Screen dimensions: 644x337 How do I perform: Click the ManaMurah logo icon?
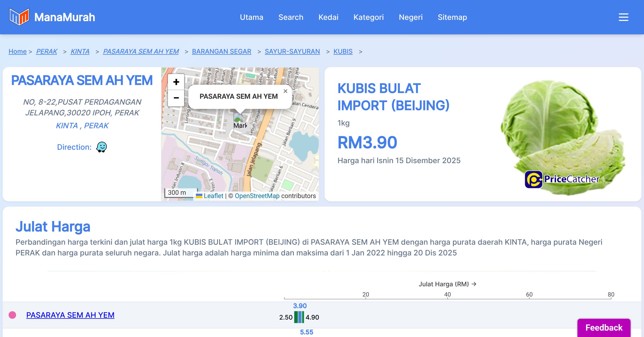click(x=19, y=17)
